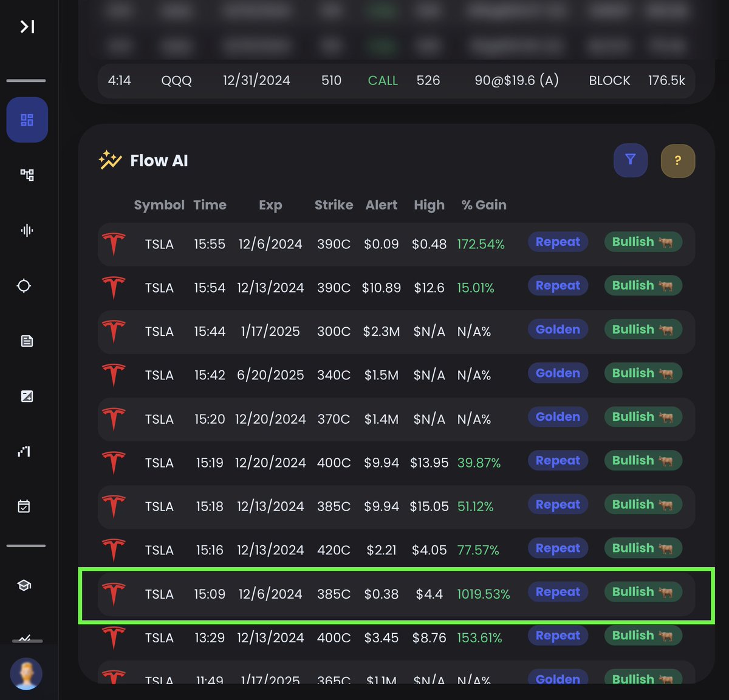Click Bullish tag on the 15:18 row
Screen dimensions: 729x700
pyautogui.click(x=643, y=505)
